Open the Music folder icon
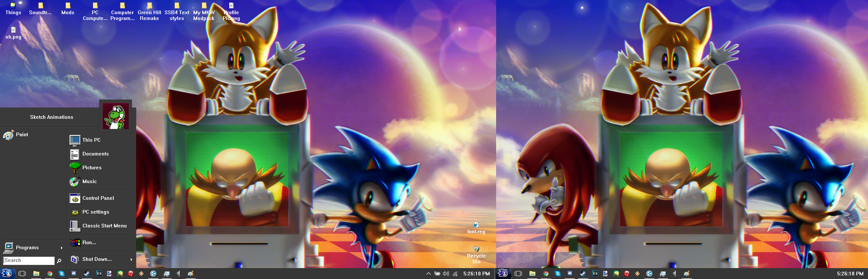This screenshot has width=868, height=279. pyautogui.click(x=75, y=182)
